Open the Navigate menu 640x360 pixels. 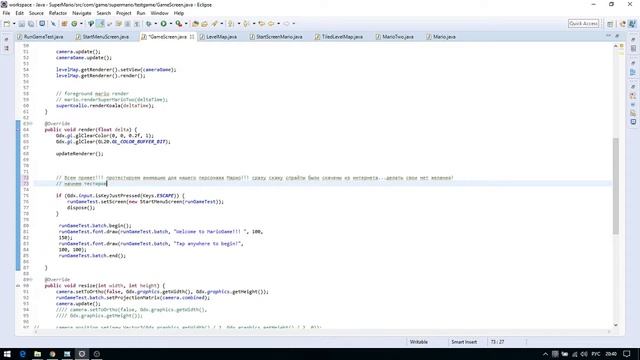tap(82, 13)
